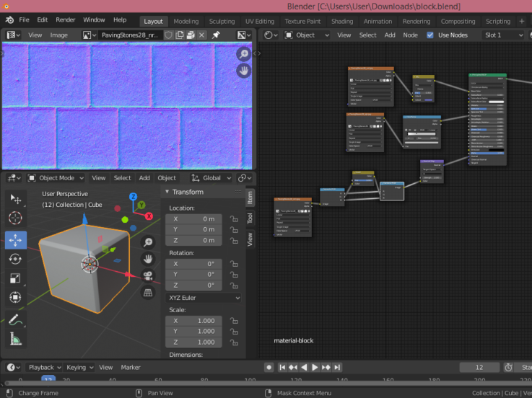Image resolution: width=532 pixels, height=398 pixels.
Task: Toggle lock for Location Y
Action: point(234,229)
